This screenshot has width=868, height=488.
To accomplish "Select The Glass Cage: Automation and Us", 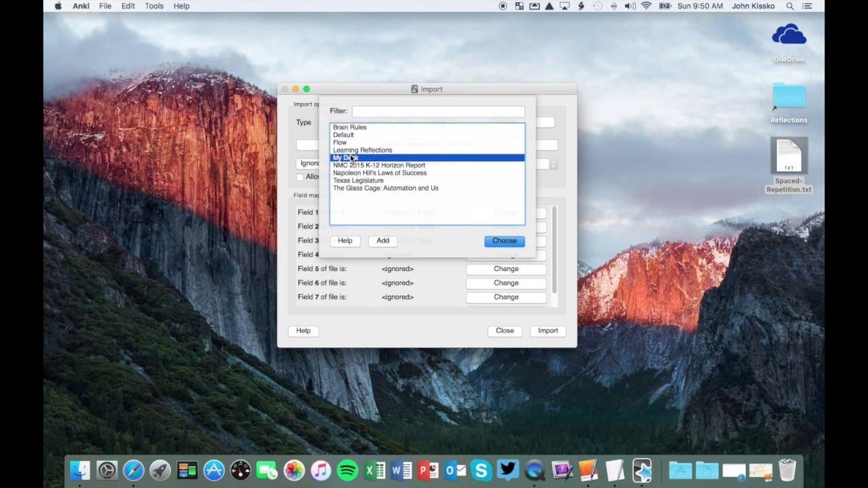I will 427,188.
